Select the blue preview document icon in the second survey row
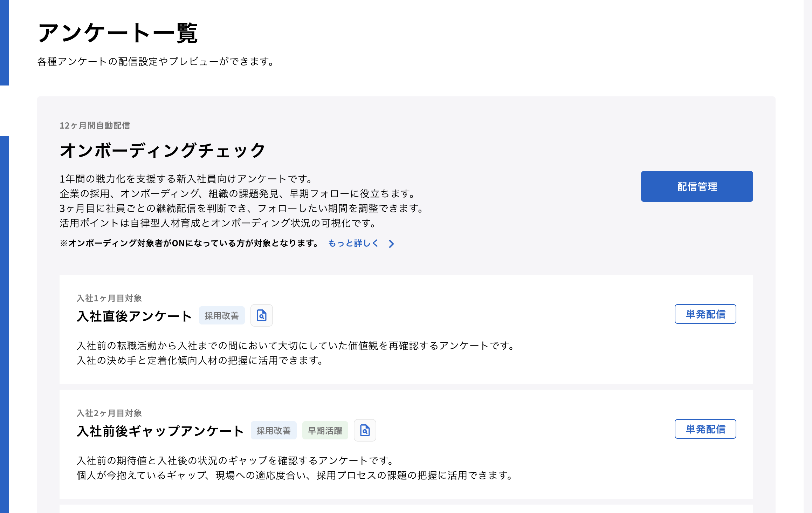812x513 pixels. [x=365, y=430]
